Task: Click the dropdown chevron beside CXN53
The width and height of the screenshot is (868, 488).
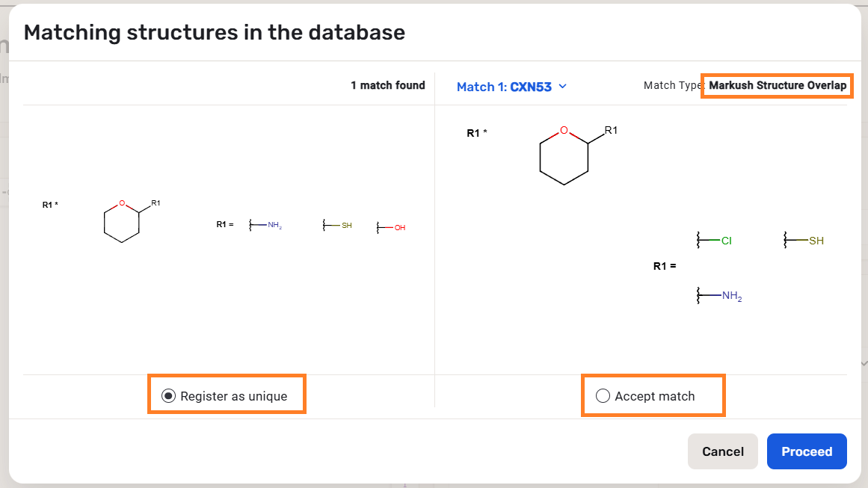Action: click(x=563, y=87)
